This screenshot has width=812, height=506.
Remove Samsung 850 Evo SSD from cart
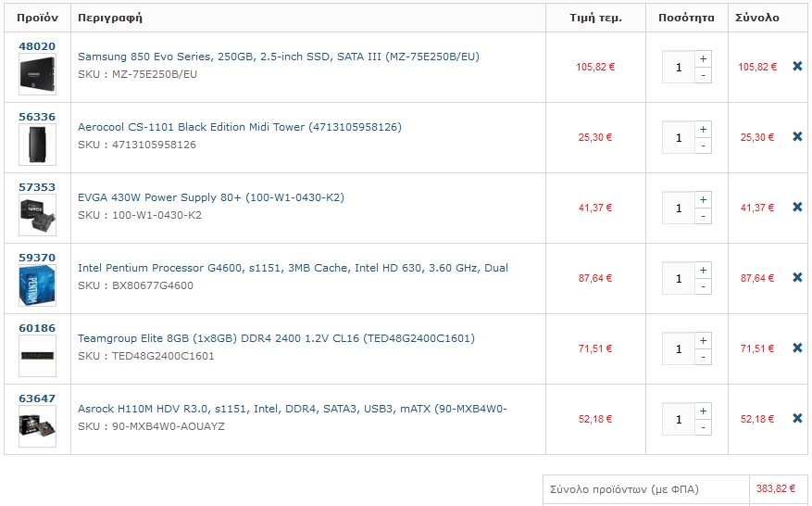pos(797,67)
